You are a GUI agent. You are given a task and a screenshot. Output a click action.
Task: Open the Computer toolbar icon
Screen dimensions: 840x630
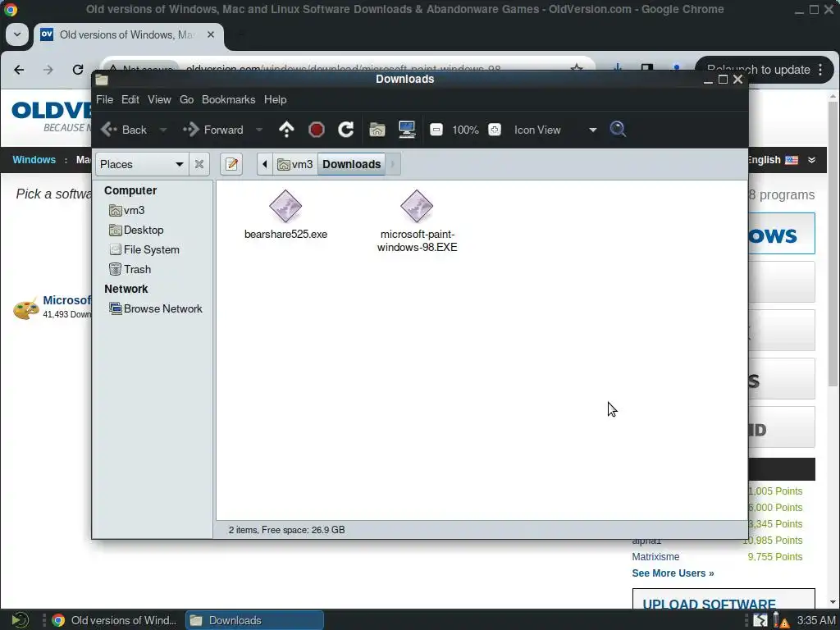[x=407, y=130]
